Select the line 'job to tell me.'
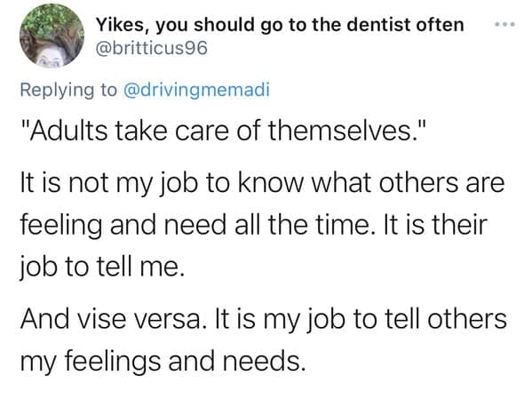 (x=102, y=267)
